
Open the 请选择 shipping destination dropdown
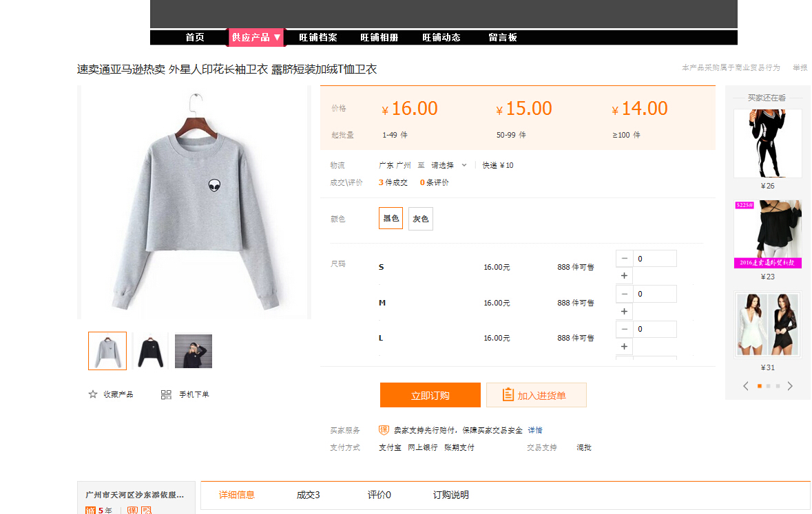coord(449,165)
